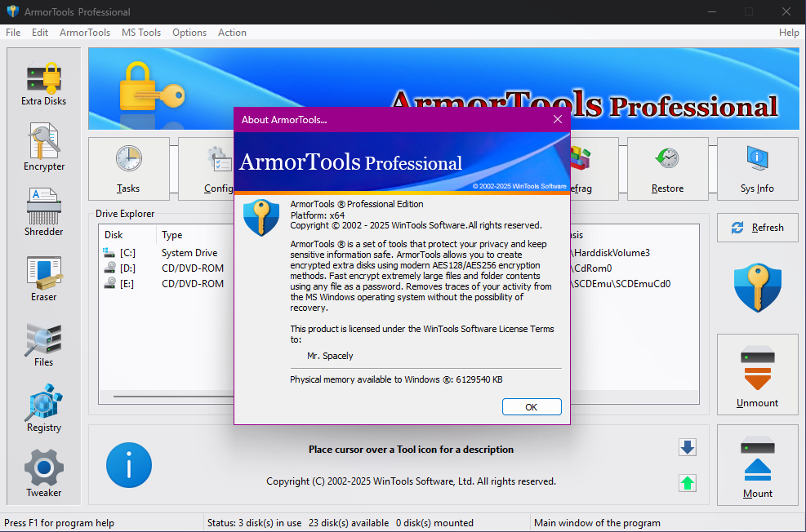This screenshot has width=806, height=532.
Task: Click "Press F1 for program help" status text
Action: point(59,523)
